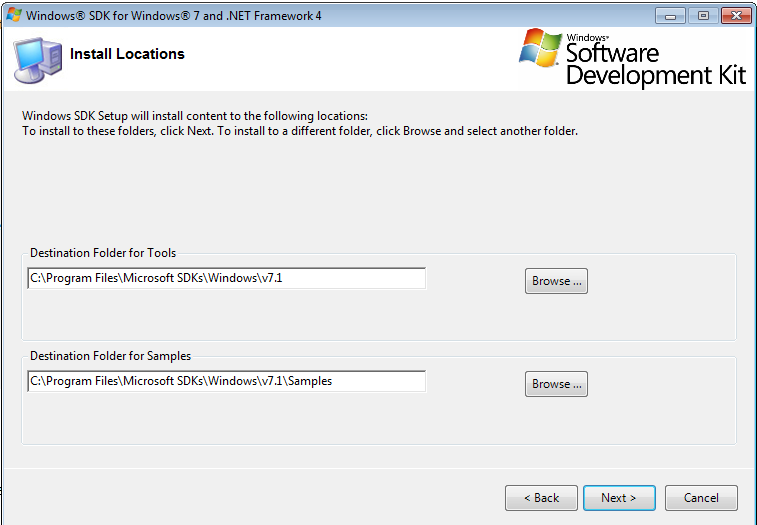This screenshot has height=525, width=757.
Task: Minimize the SDK setup window
Action: [x=670, y=16]
